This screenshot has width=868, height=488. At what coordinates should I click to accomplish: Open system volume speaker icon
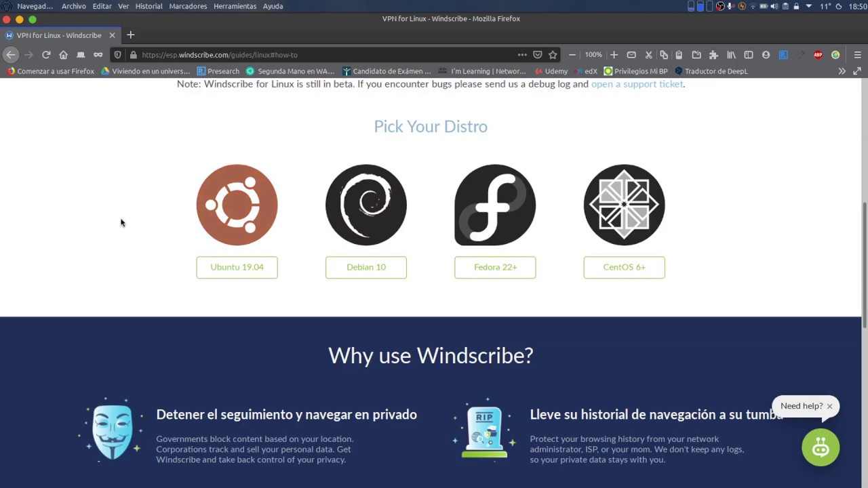pyautogui.click(x=774, y=6)
